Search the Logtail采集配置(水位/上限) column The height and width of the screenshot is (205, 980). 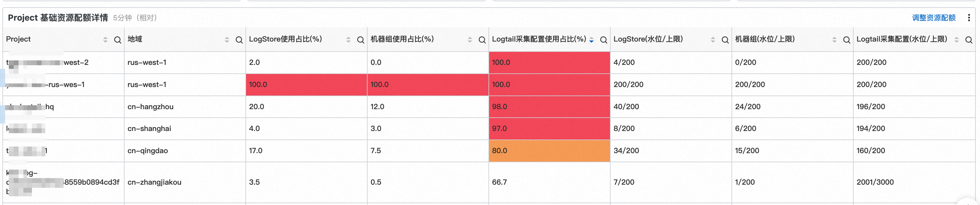pos(968,40)
